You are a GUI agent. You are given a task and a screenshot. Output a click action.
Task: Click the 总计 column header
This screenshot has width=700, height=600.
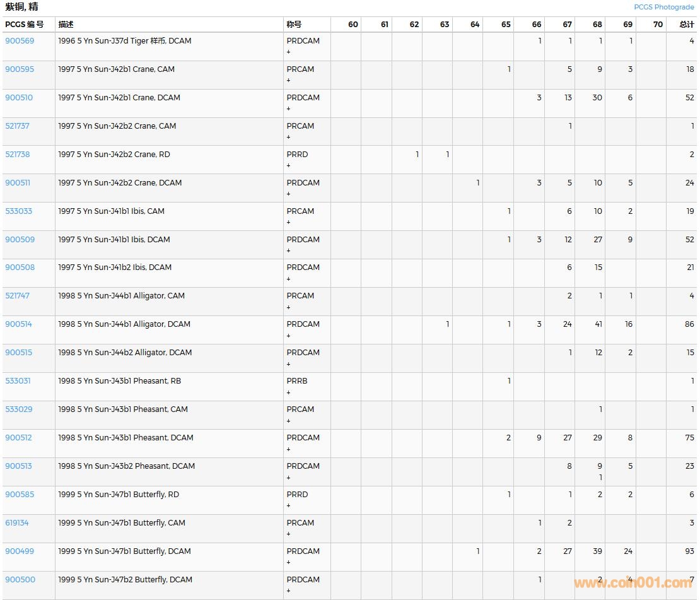[686, 25]
